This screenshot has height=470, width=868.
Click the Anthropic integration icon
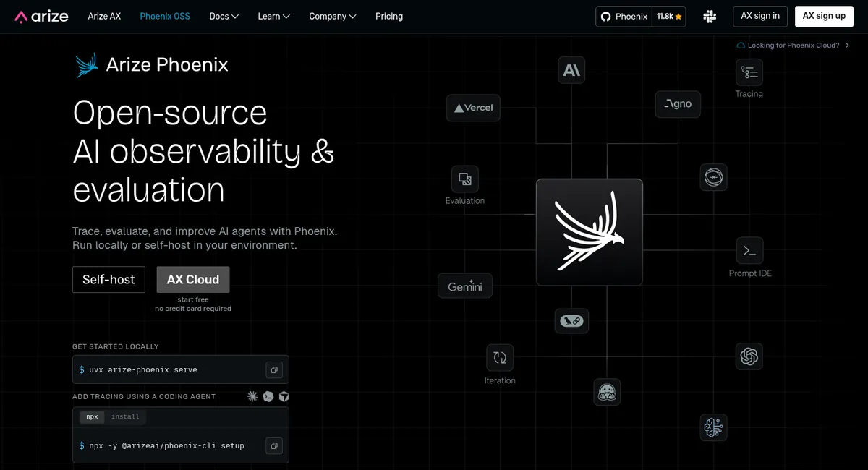[x=571, y=70]
